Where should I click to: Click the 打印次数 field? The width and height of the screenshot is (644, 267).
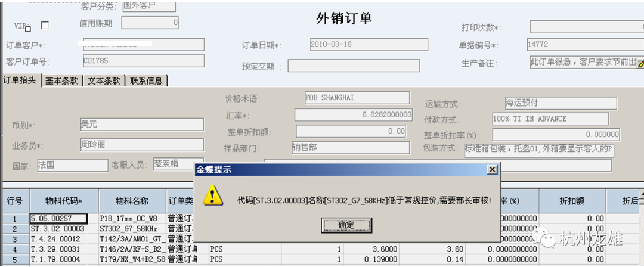(587, 27)
